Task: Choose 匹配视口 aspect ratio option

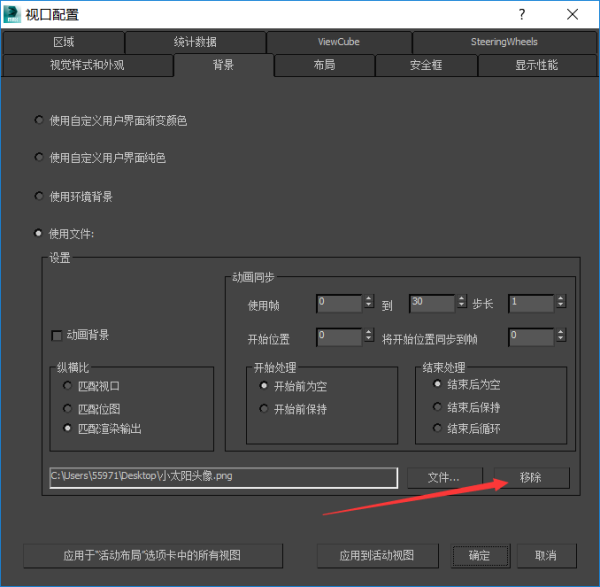Action: 67,386
